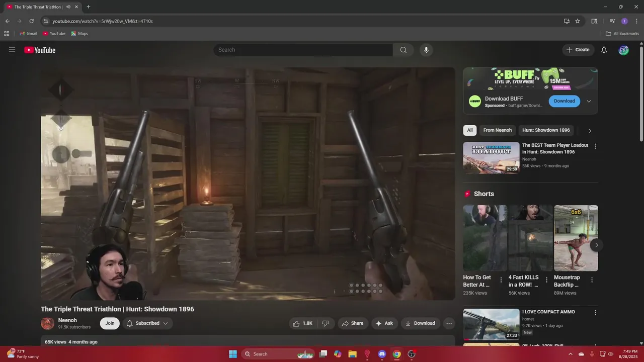Open options for 4 Fast KILLS short
Image resolution: width=644 pixels, height=362 pixels.
click(546, 280)
